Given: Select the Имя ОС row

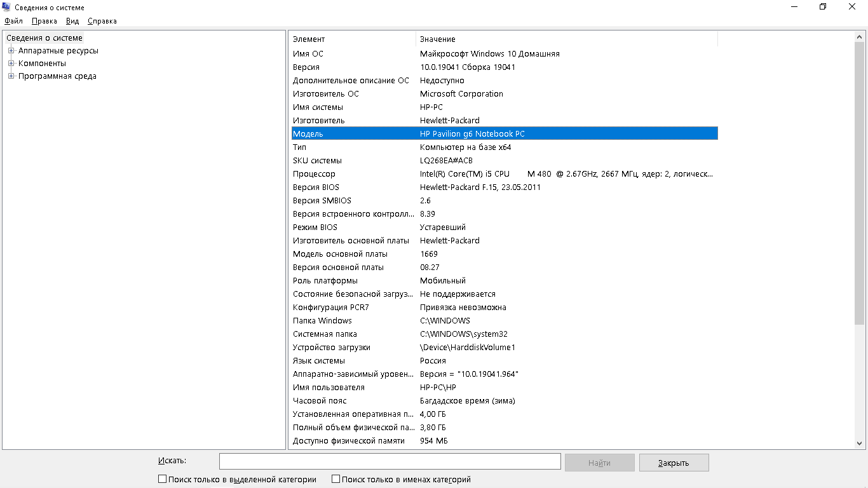Looking at the screenshot, I should [x=505, y=54].
